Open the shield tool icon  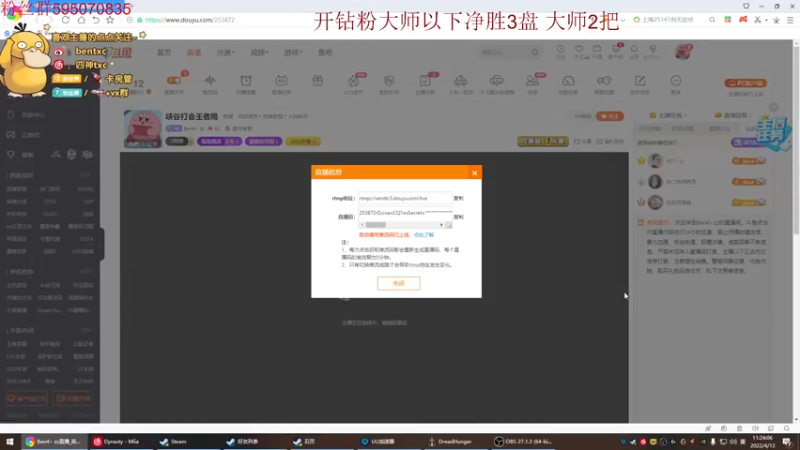pos(389,83)
